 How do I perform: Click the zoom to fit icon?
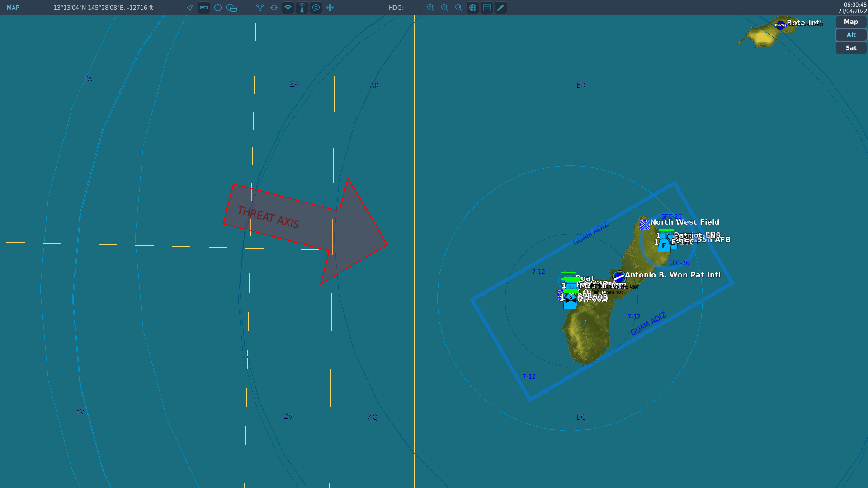tap(458, 8)
